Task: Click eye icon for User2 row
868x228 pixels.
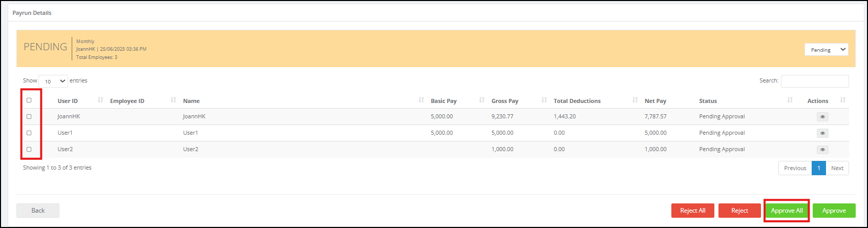Action: 822,150
